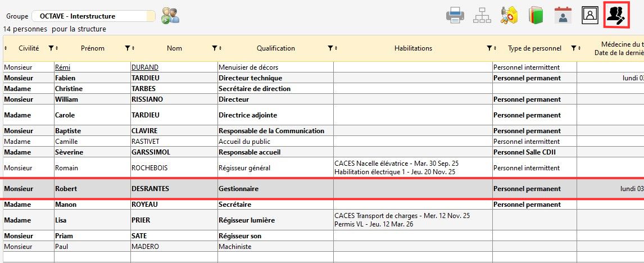Screen dimensions: 644x263
Task: Open the calendar with person icon
Action: point(563,15)
